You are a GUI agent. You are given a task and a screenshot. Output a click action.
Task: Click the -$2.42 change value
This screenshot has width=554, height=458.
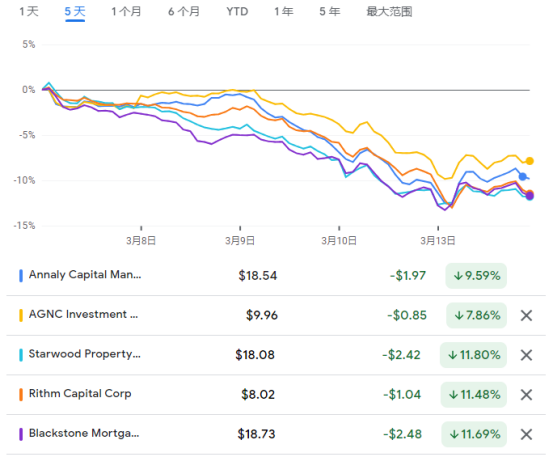[x=401, y=355]
